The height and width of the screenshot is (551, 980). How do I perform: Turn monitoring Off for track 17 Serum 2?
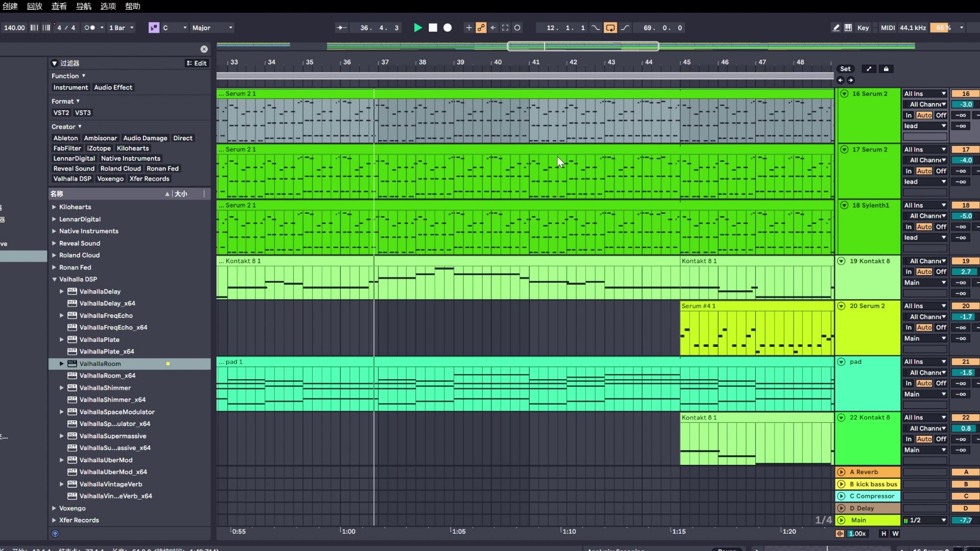(941, 171)
